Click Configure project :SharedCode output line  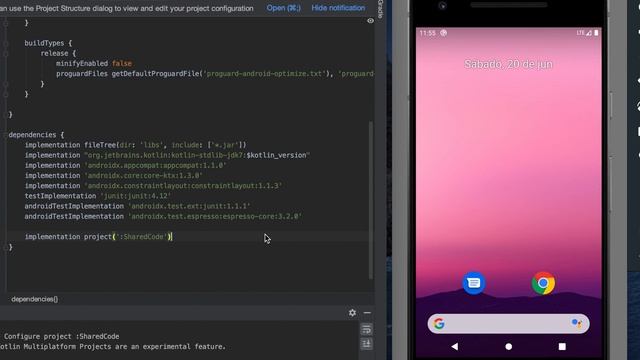click(62, 336)
